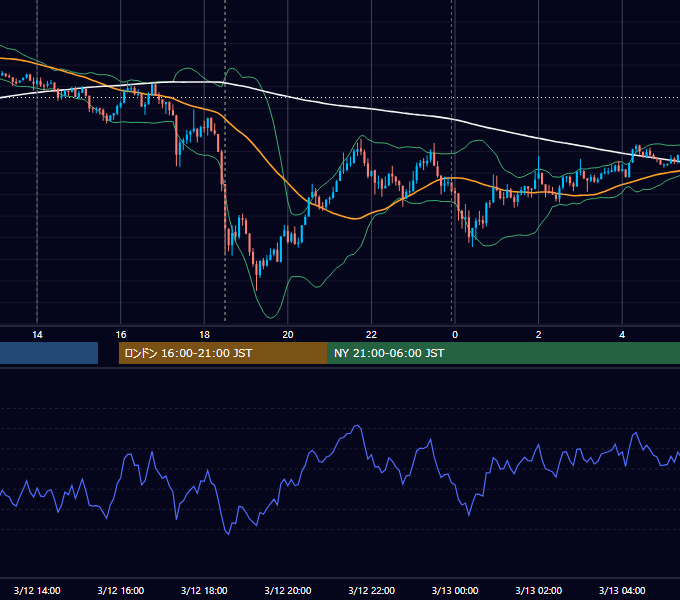The height and width of the screenshot is (600, 680).
Task: Select the NY 21:00-06:00 JST session bar
Action: click(503, 353)
